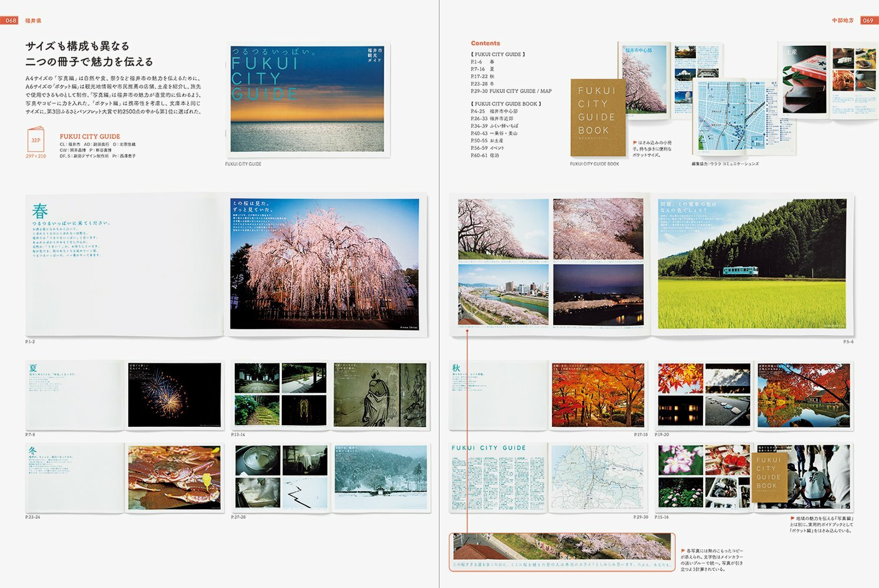Screen dimensions: 879x588
Task: Click contents entry P.1-6 春
Action: click(482, 62)
